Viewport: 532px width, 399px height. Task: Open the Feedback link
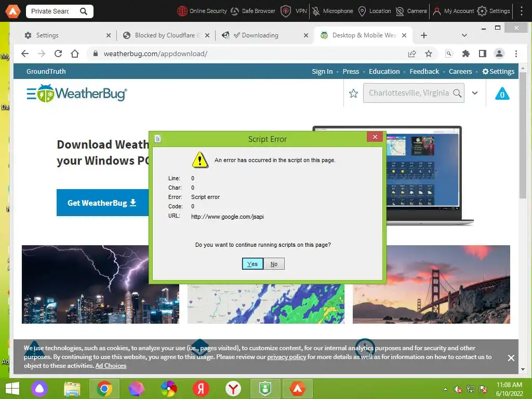[424, 71]
